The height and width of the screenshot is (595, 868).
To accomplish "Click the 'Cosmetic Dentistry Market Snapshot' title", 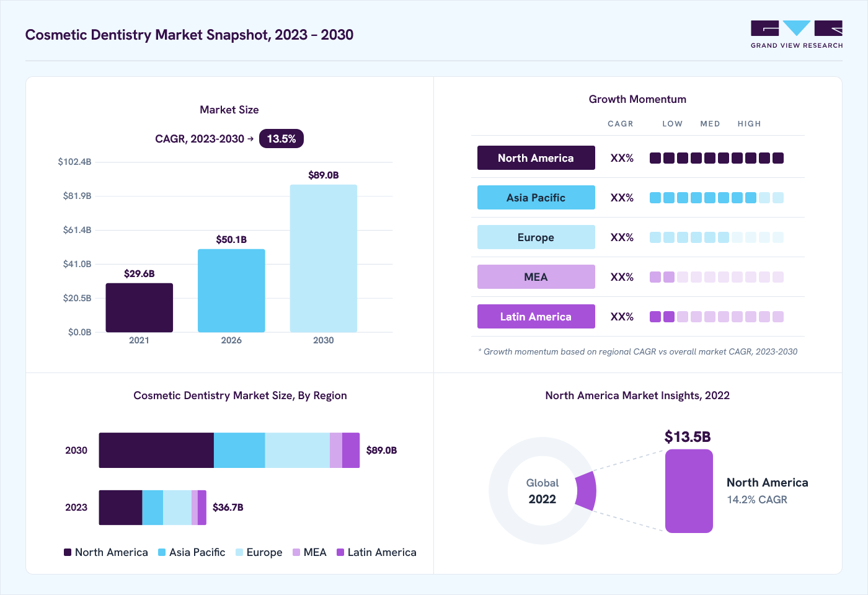I will (x=189, y=35).
